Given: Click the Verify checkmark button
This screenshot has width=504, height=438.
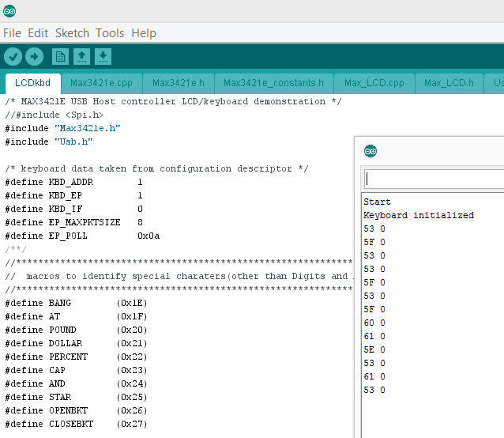Looking at the screenshot, I should (13, 57).
